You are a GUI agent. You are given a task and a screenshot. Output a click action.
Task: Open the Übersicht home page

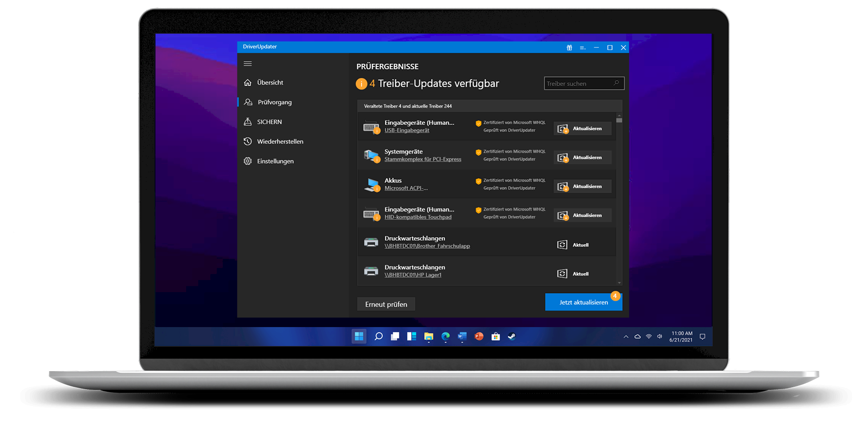point(270,82)
